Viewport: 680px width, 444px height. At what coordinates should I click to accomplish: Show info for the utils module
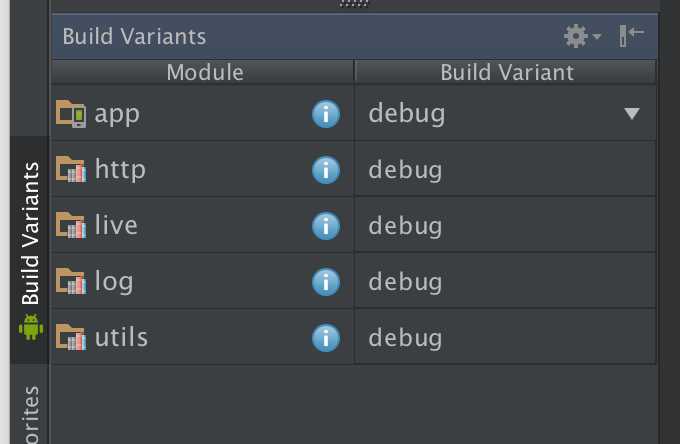click(326, 338)
